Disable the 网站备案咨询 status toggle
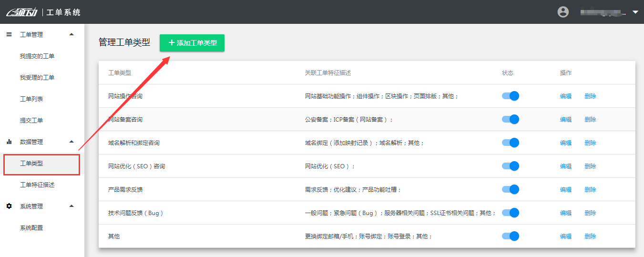Image resolution: width=644 pixels, height=257 pixels. (x=510, y=119)
